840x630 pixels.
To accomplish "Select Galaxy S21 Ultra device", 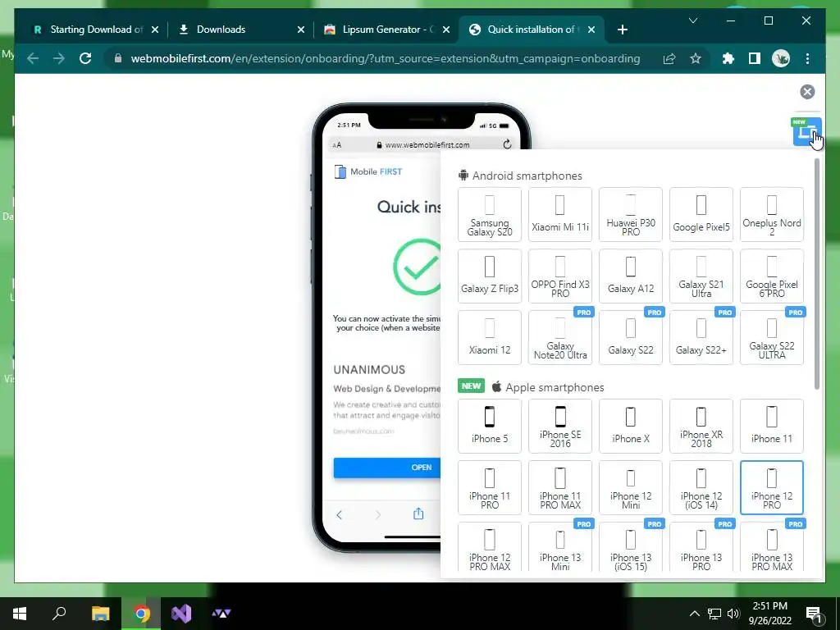I will pyautogui.click(x=701, y=276).
